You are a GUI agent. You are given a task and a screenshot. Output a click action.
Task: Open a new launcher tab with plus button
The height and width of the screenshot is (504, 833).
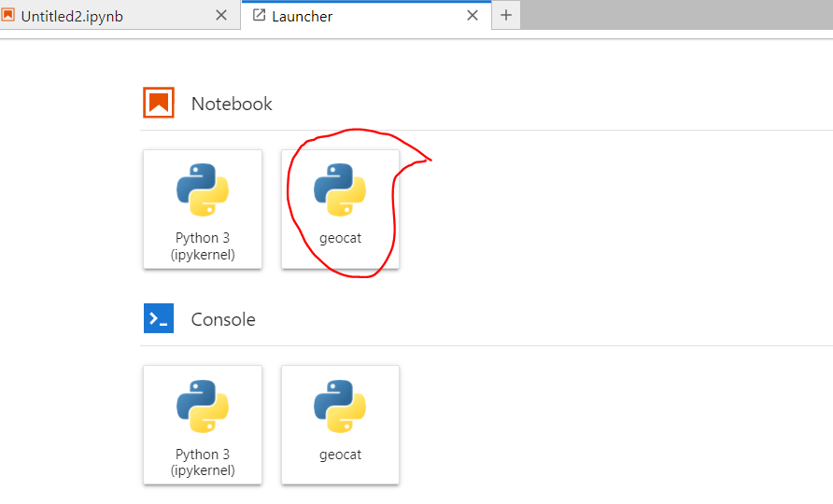point(506,16)
